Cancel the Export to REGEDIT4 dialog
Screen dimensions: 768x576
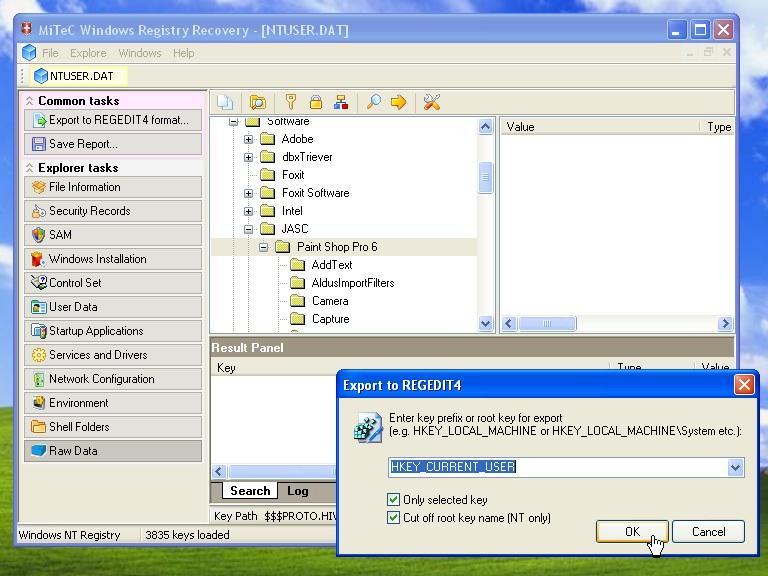pyautogui.click(x=708, y=531)
